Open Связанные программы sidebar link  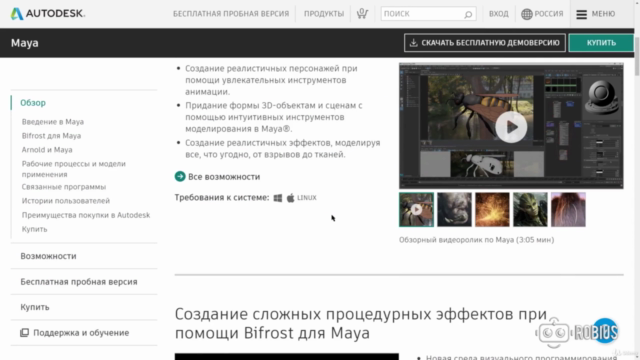tap(64, 187)
